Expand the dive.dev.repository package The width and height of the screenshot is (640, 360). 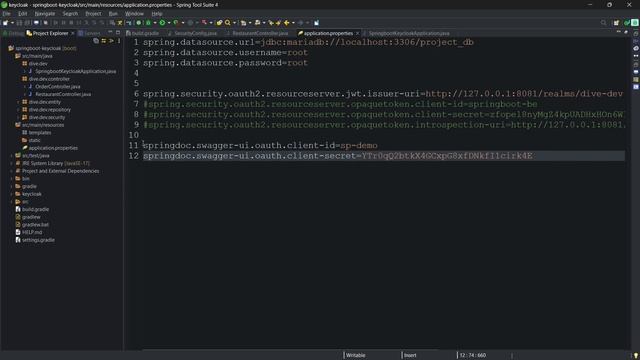point(18,110)
